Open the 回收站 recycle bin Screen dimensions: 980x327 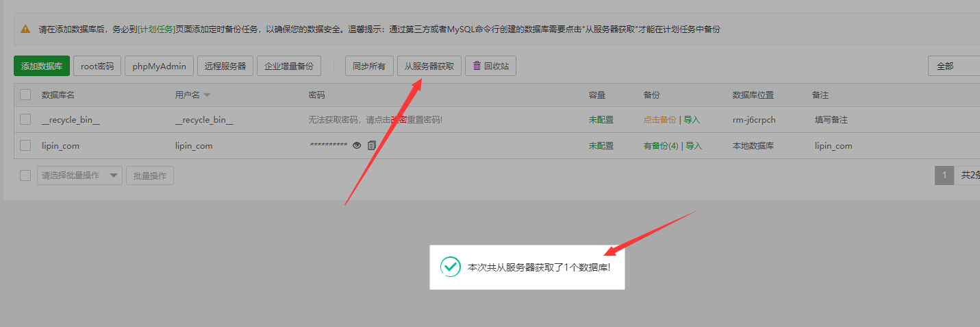pyautogui.click(x=490, y=66)
